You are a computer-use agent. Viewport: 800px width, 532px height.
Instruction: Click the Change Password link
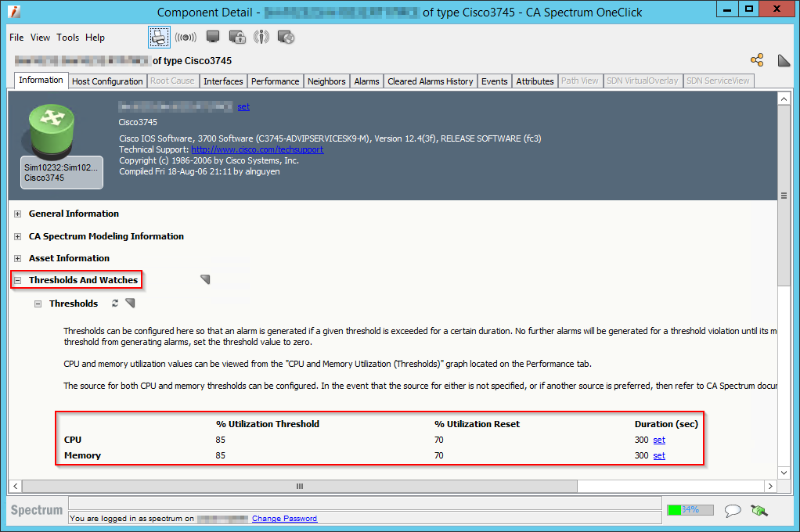pos(284,518)
